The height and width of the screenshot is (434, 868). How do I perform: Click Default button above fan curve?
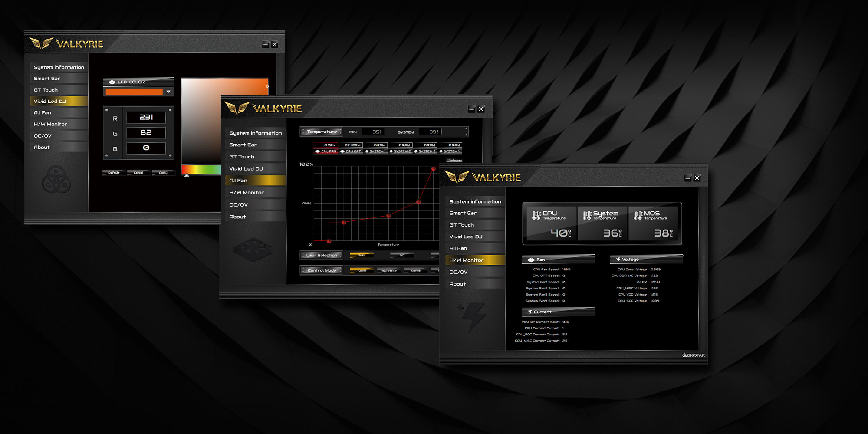click(x=454, y=161)
